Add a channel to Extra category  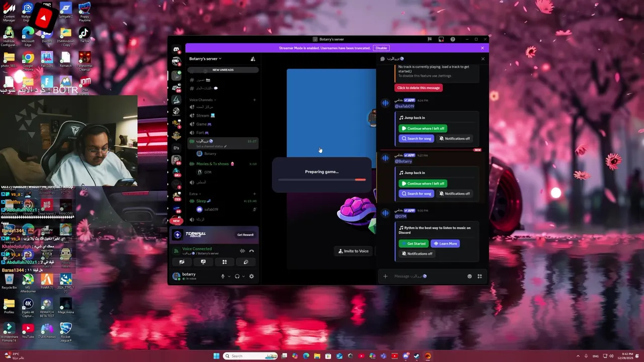pyautogui.click(x=254, y=194)
